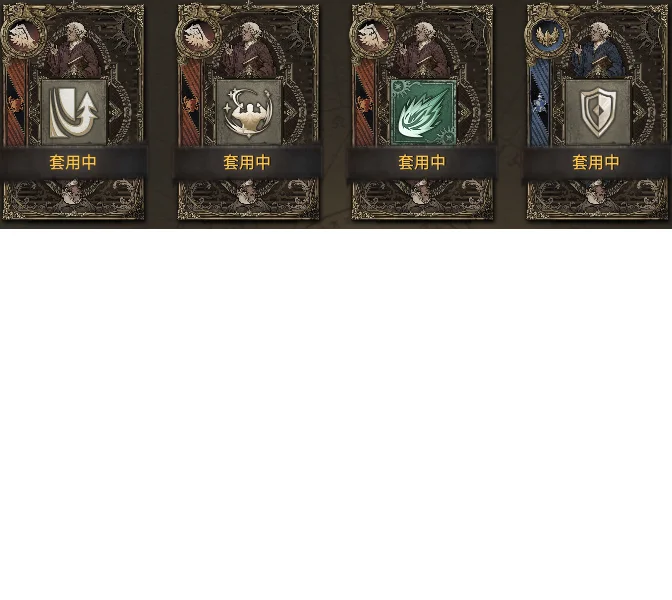
Task: Click the red striped ribbon on the arrow skill card
Action: 16,103
